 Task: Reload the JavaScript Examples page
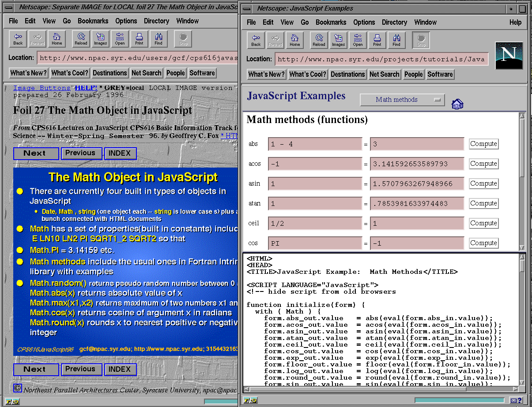pyautogui.click(x=319, y=40)
